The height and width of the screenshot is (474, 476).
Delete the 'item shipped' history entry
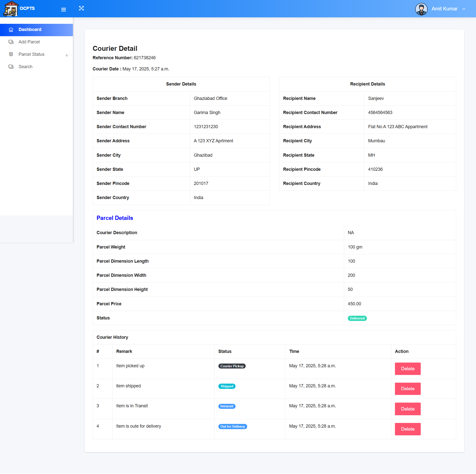(408, 389)
